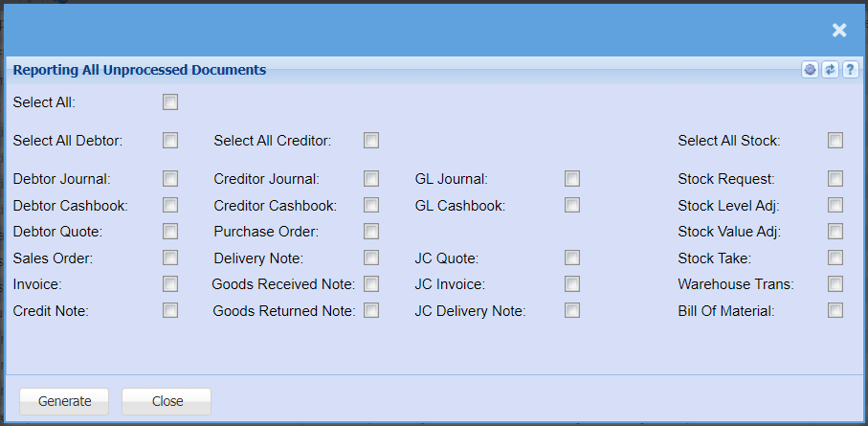This screenshot has height=426, width=868.
Task: Enable the Purchase Order checkbox
Action: pos(371,231)
